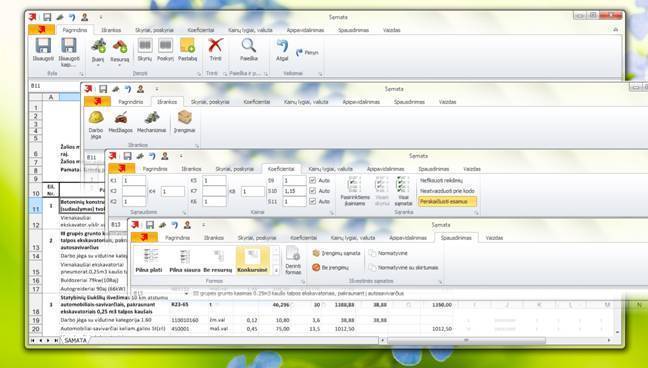Click the K4 coefficient input field
This screenshot has width=648, height=368.
click(x=172, y=191)
